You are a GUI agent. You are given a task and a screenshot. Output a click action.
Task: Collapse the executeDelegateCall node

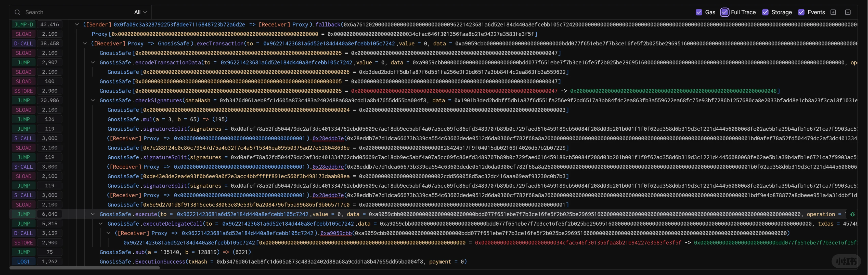[100, 224]
